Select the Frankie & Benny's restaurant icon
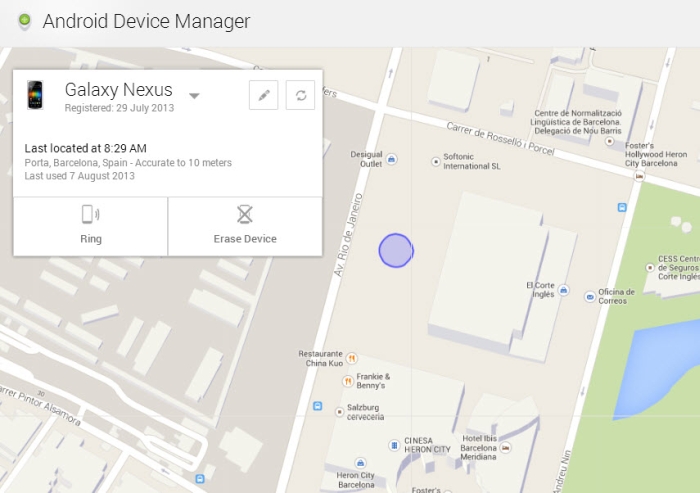This screenshot has width=700, height=493. [x=348, y=381]
